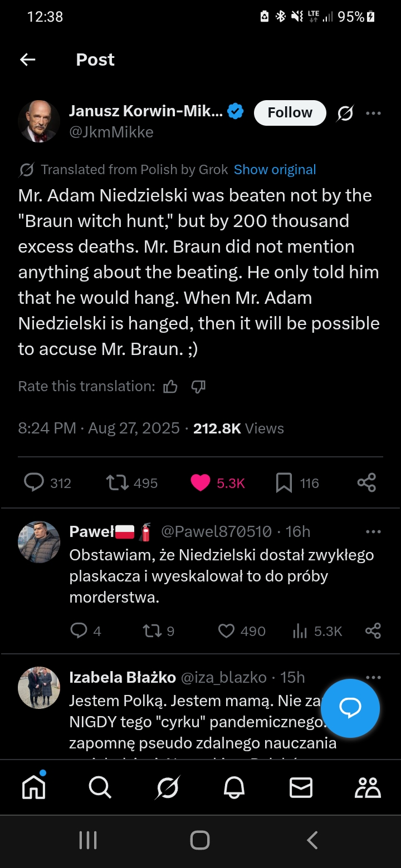Screen dimensions: 401x868
Task: Go back using the arrow icon
Action: click(27, 60)
